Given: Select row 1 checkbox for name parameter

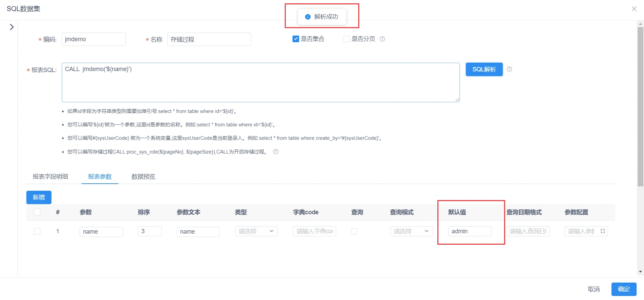Looking at the screenshot, I should (37, 231).
